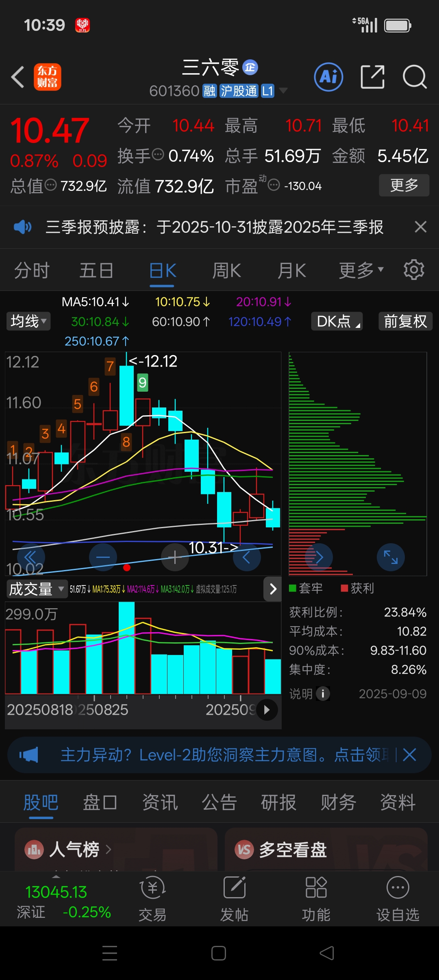Go back using the back arrow

pos(18,77)
